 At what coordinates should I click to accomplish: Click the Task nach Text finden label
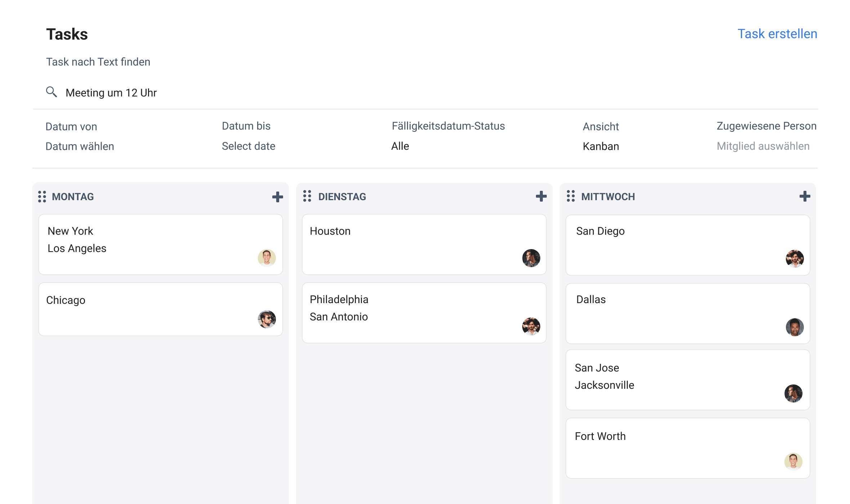98,62
